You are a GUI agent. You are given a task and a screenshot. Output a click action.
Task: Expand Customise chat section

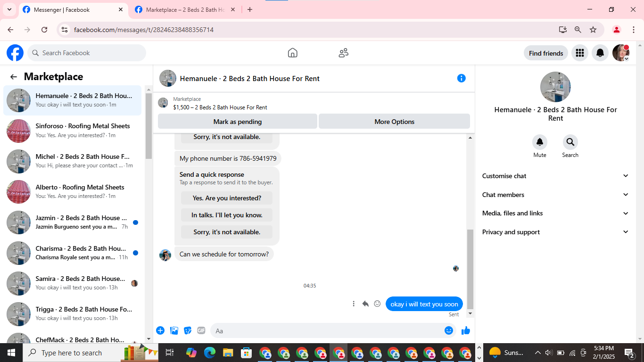[x=555, y=176]
